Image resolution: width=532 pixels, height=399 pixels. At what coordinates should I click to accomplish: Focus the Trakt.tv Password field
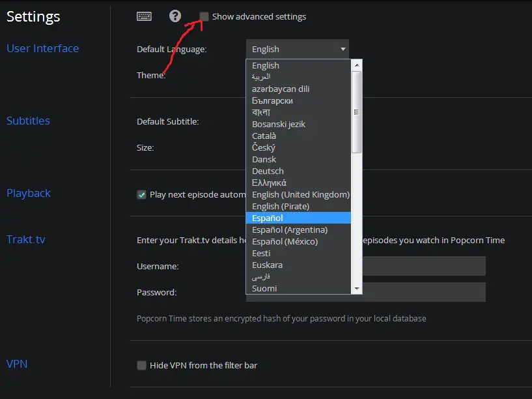[x=424, y=292]
